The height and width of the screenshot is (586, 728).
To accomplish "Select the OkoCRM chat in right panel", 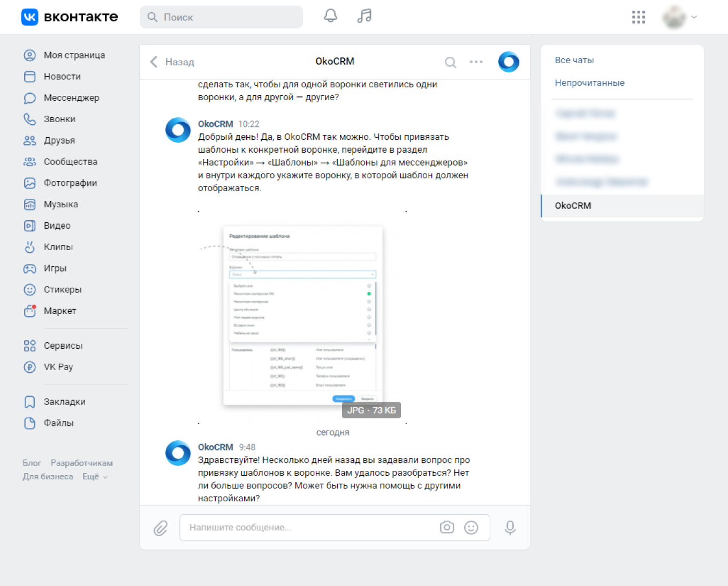I will (623, 206).
